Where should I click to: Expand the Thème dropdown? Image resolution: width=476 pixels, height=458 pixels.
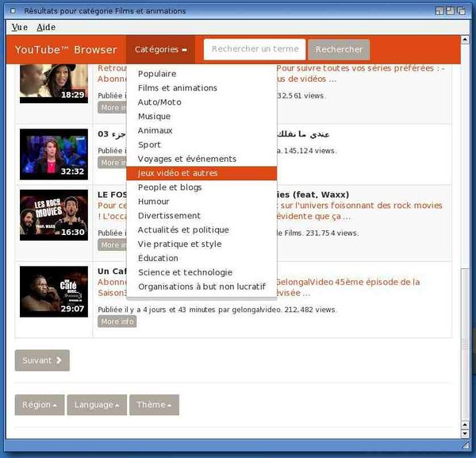(154, 405)
